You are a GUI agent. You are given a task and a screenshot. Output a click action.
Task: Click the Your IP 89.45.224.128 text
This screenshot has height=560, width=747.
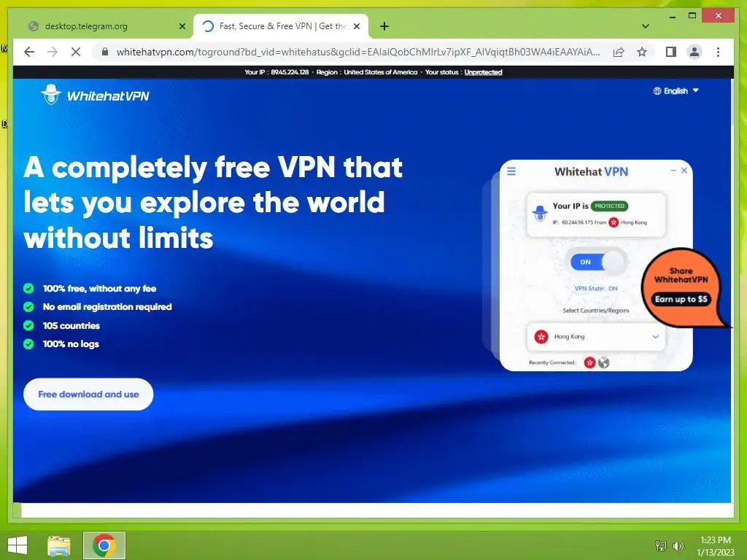[x=276, y=72]
